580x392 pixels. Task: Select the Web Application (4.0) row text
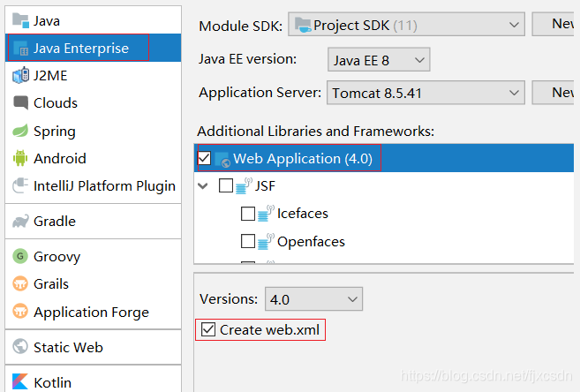pos(303,159)
